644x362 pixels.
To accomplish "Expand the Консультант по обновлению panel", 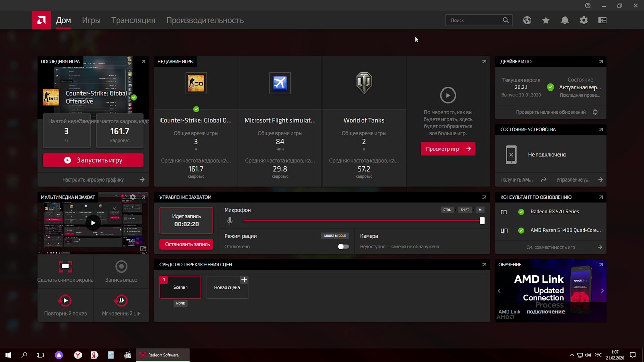I will pos(601,197).
